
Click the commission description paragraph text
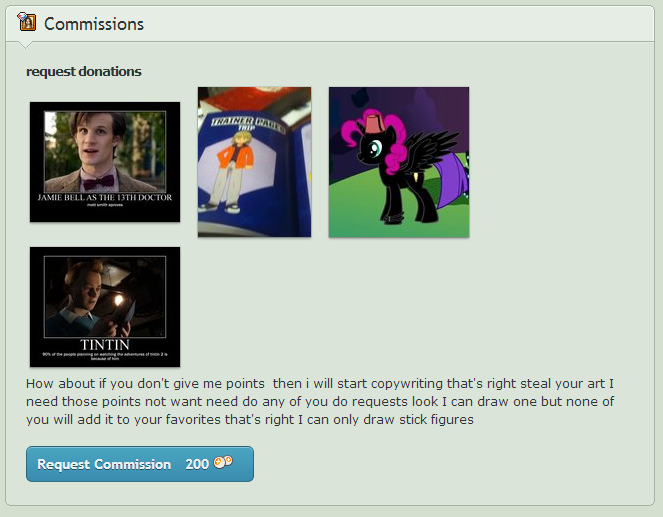pyautogui.click(x=320, y=402)
